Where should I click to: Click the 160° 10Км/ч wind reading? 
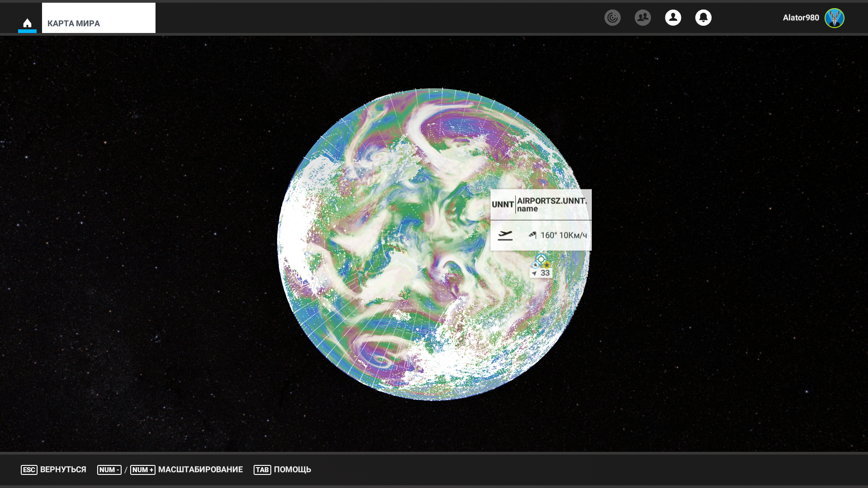[x=564, y=235]
